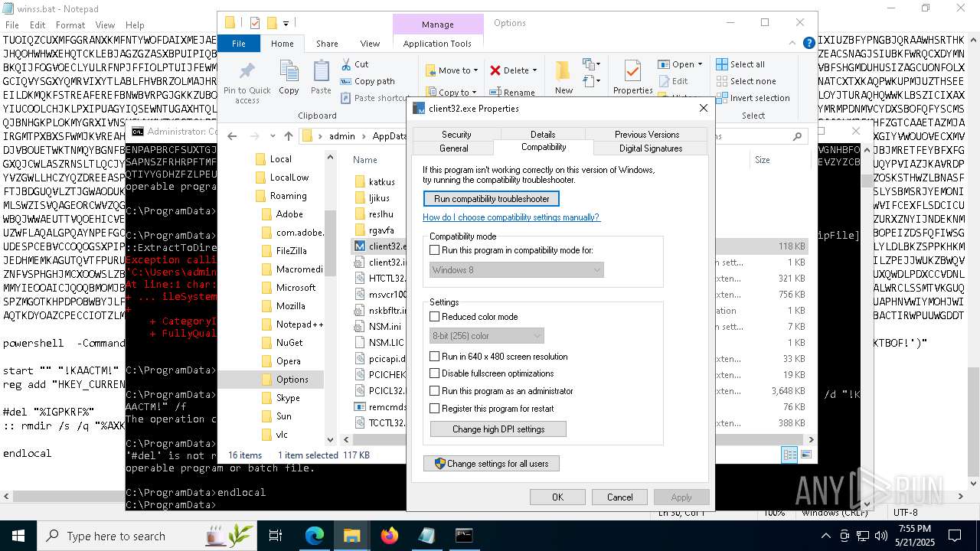
Task: Click Select all in the ribbon
Action: (x=740, y=64)
